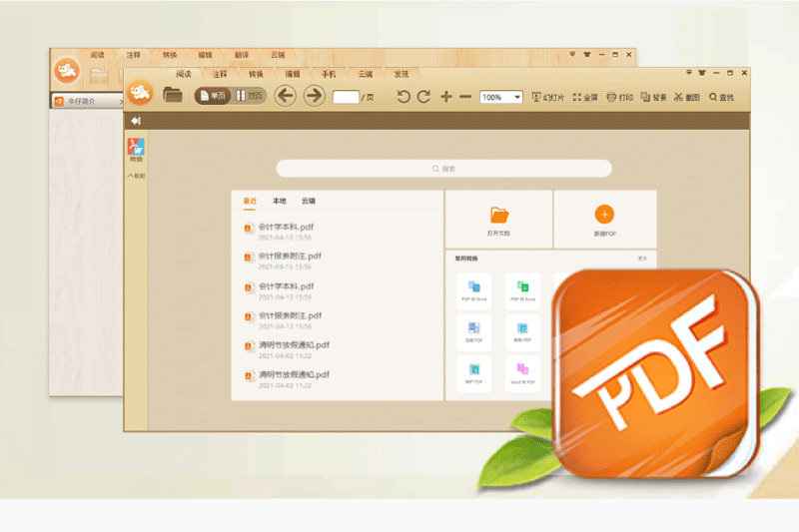Open the skin menu in the title bar
799x532 pixels.
(x=702, y=73)
